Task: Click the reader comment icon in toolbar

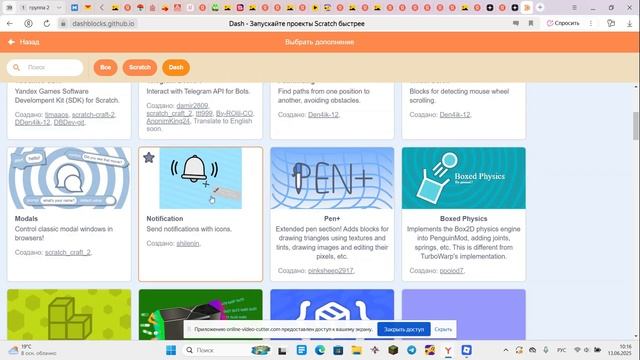Action: tap(516, 24)
